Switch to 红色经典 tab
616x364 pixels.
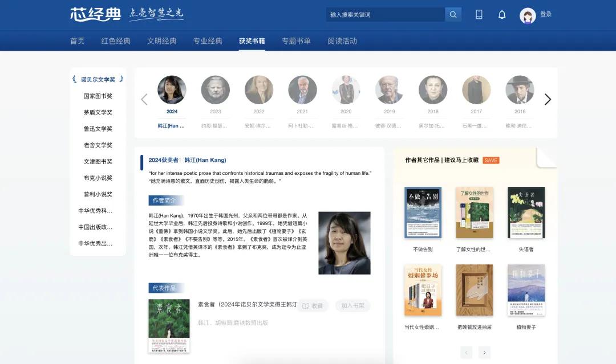(x=116, y=41)
